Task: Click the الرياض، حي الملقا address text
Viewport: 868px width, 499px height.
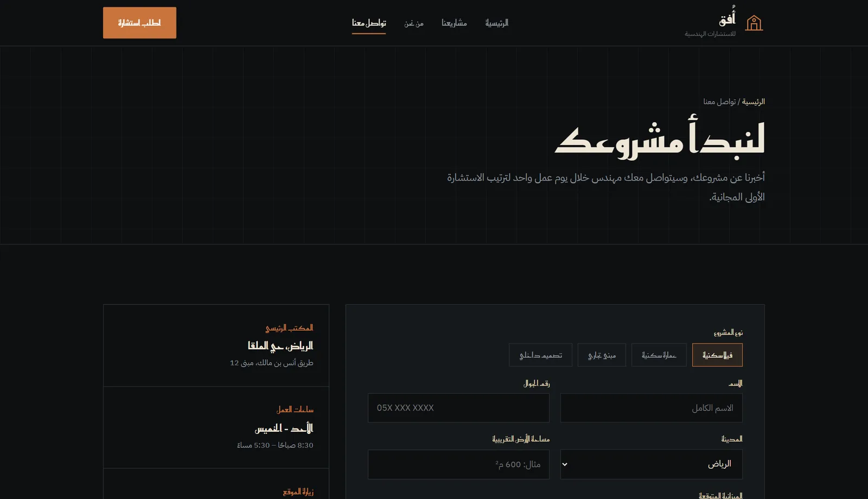Action: [280, 346]
